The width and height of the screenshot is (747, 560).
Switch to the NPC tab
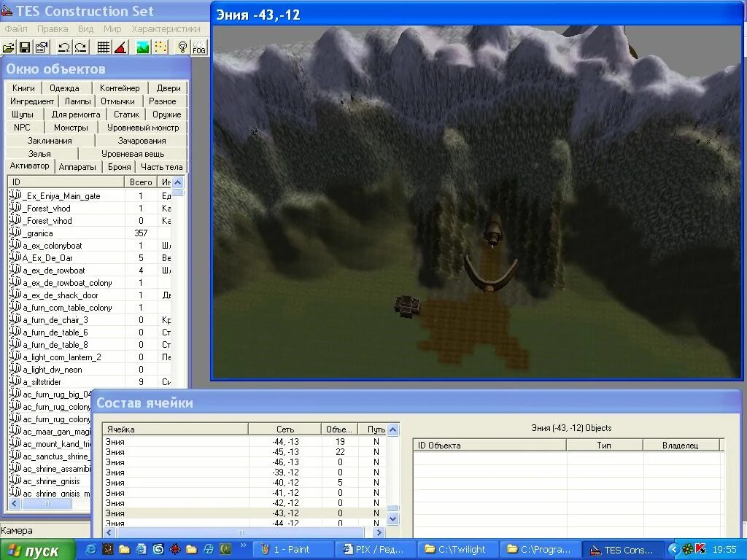pos(22,128)
